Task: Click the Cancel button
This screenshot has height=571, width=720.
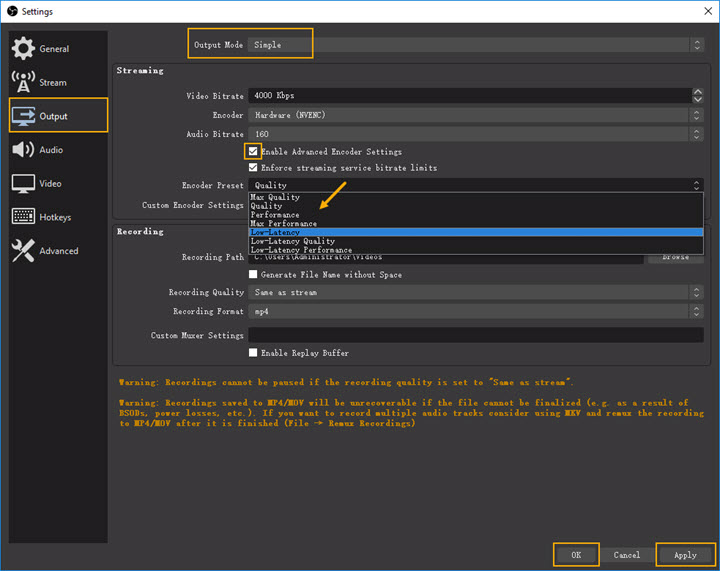Action: [x=627, y=555]
